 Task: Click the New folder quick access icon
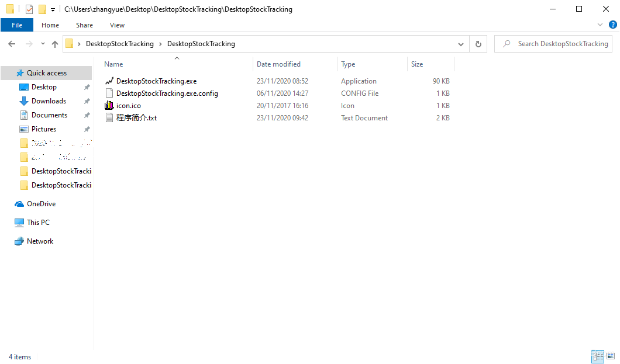[x=42, y=9]
